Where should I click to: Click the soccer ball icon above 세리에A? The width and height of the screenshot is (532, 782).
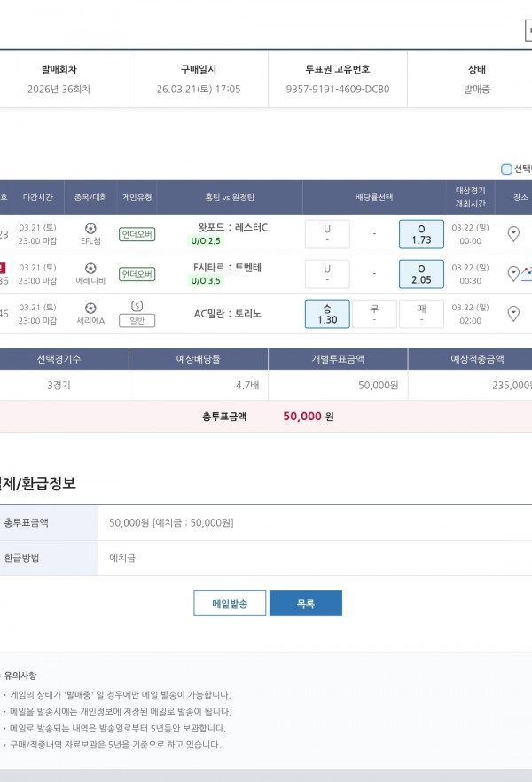click(90, 308)
